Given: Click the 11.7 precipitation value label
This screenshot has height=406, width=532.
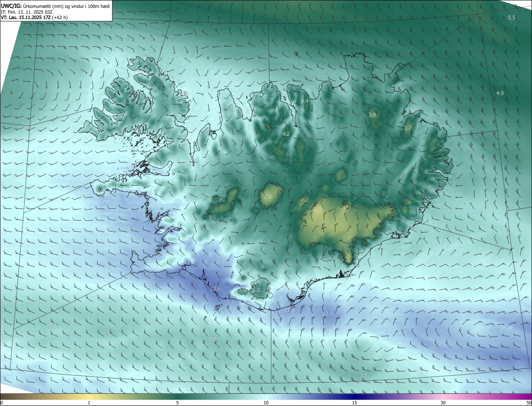Looking at the screenshot, I should [x=435, y=347].
